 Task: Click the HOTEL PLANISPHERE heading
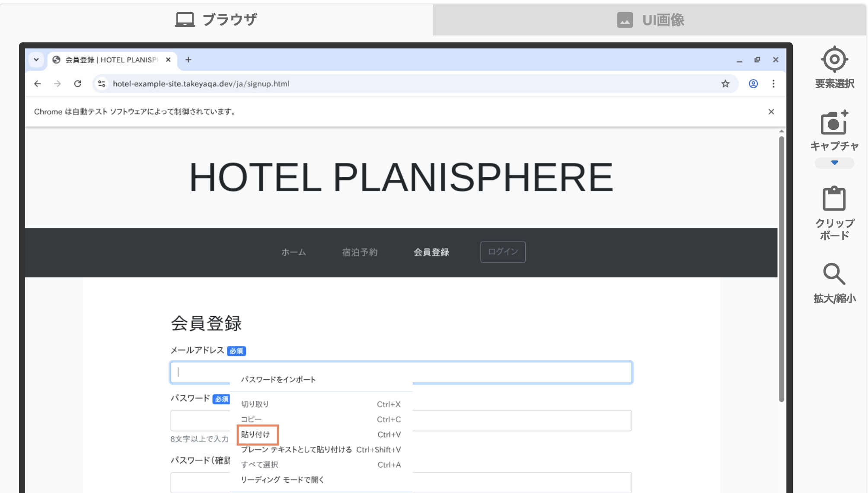(x=401, y=177)
